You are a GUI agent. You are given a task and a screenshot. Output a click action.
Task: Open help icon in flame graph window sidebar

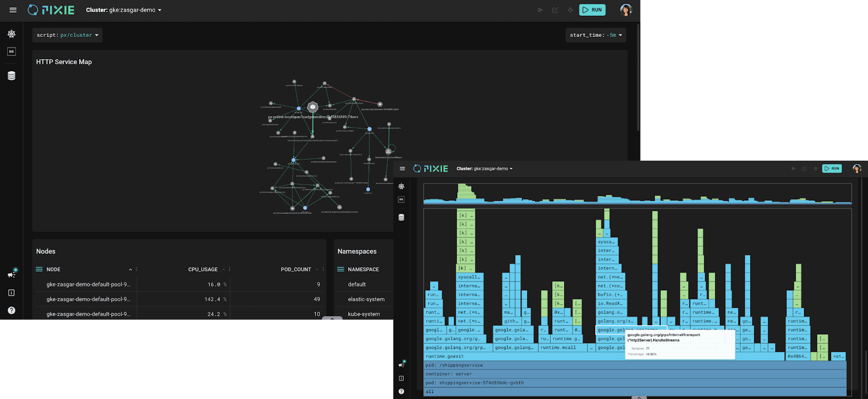[x=401, y=391]
